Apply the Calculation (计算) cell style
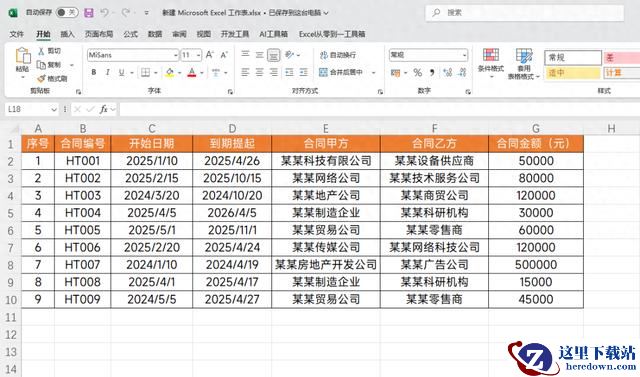 coord(622,73)
